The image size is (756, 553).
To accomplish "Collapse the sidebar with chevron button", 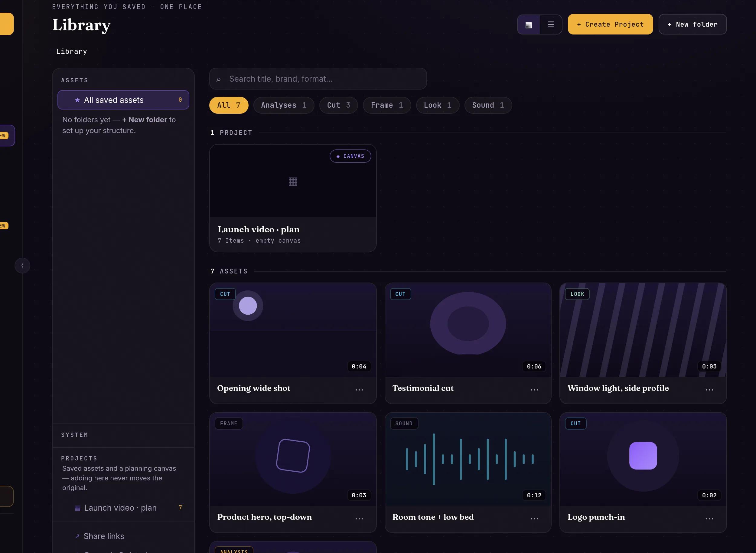I will coord(22,265).
